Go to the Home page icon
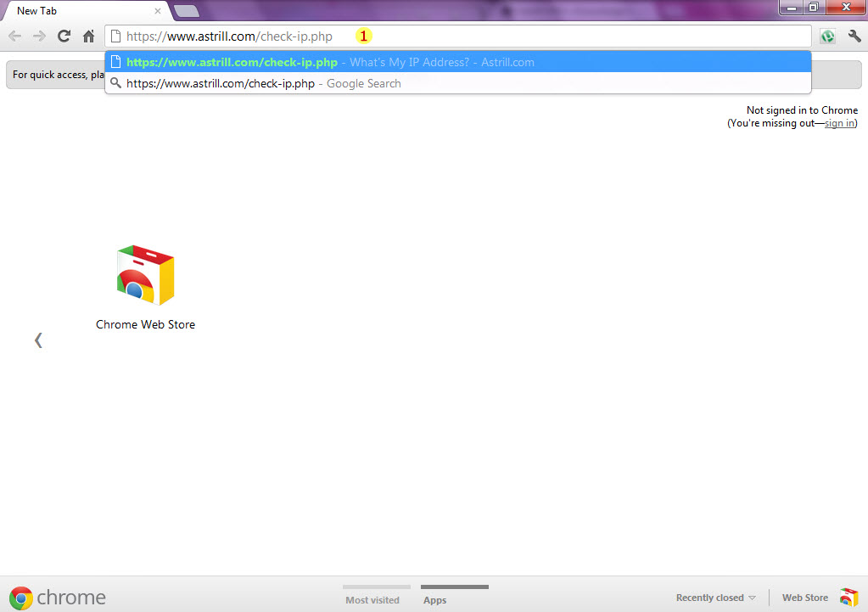This screenshot has height=612, width=868. [x=88, y=36]
